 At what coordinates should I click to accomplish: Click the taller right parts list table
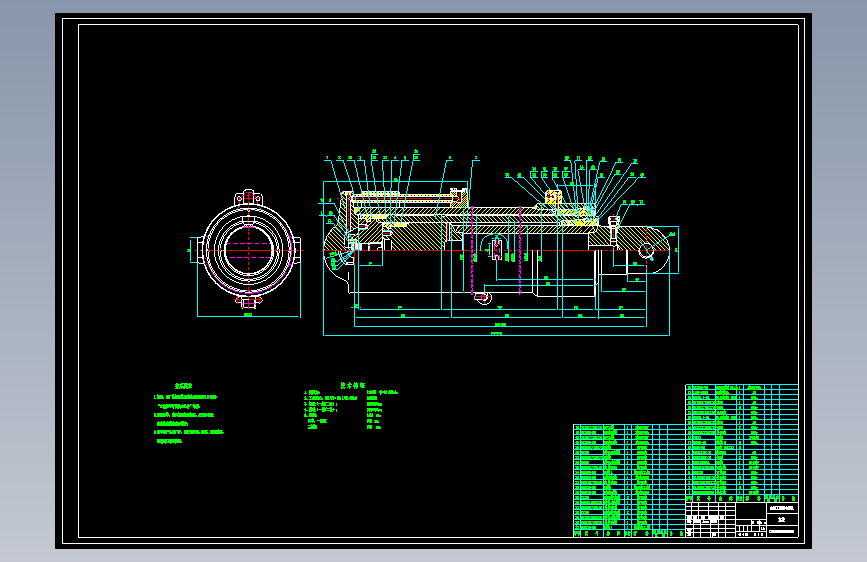pos(741,443)
